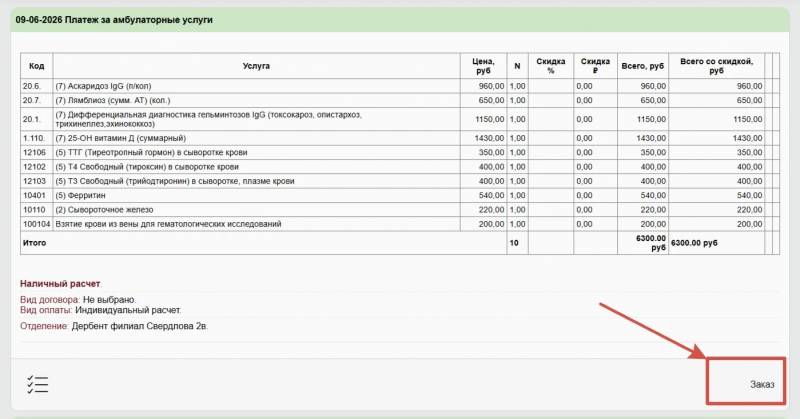The image size is (800, 419).
Task: Click the ТТГ (Тиреотропный гормон) row
Action: click(400, 153)
